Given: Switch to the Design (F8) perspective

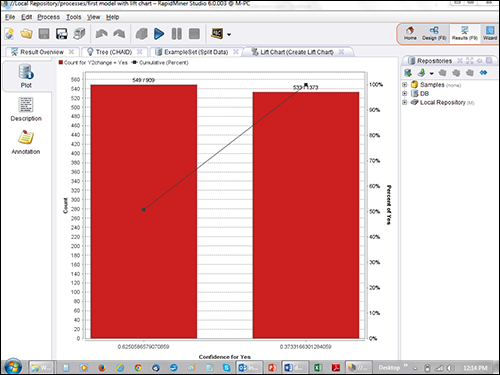Looking at the screenshot, I should 434,34.
